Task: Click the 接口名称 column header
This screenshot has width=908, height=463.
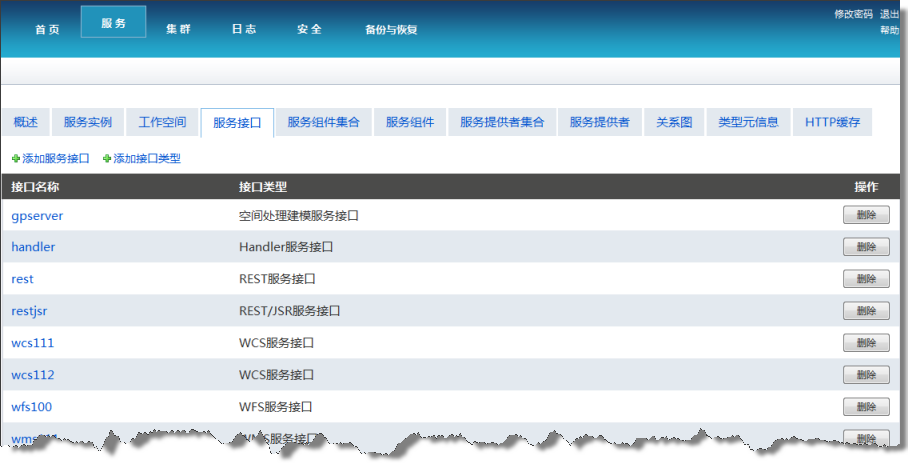Action: tap(35, 187)
